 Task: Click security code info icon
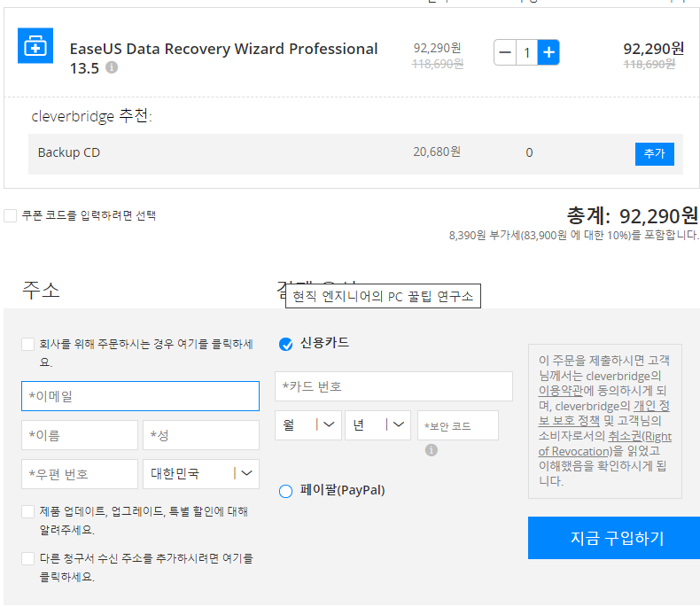point(432,450)
